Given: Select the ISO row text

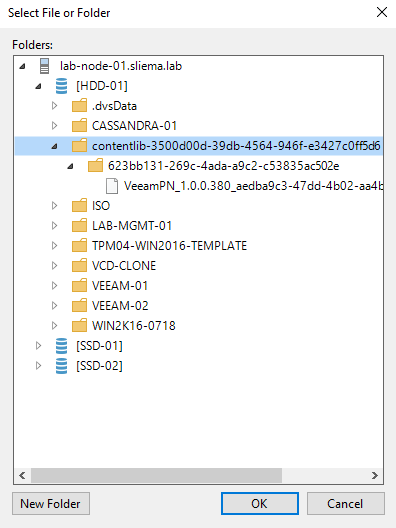Looking at the screenshot, I should 101,206.
